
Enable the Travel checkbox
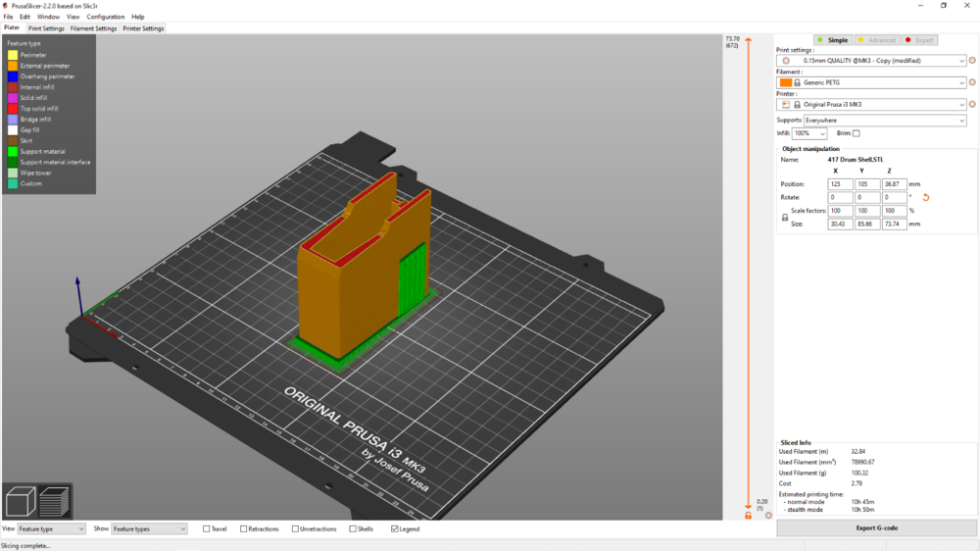207,528
